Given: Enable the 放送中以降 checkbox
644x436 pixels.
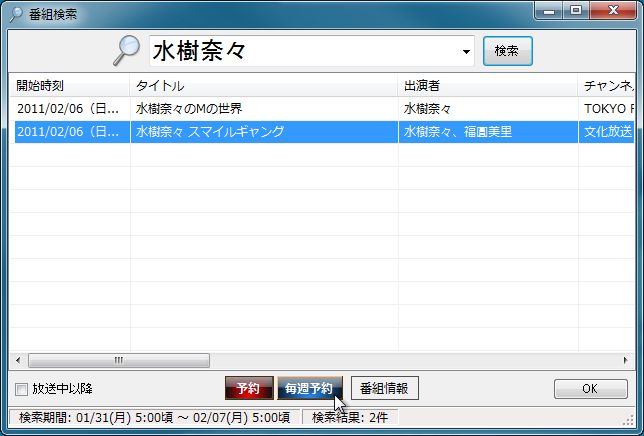Looking at the screenshot, I should point(21,389).
